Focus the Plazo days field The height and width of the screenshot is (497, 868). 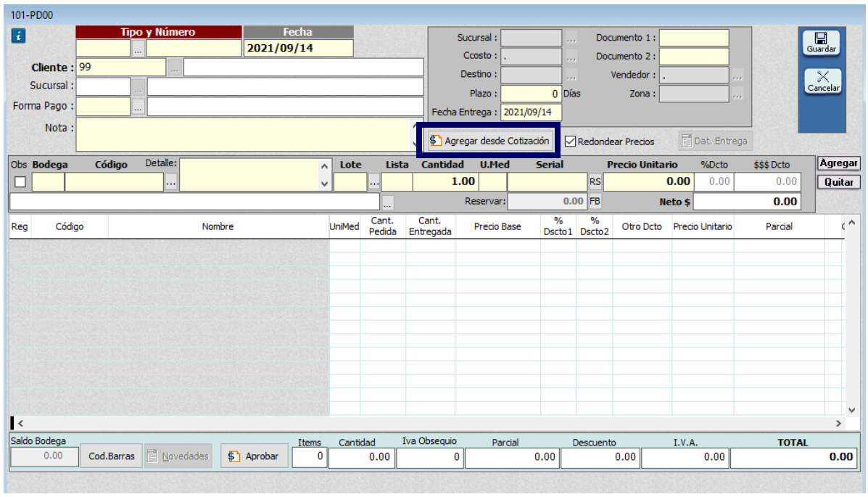(x=531, y=94)
